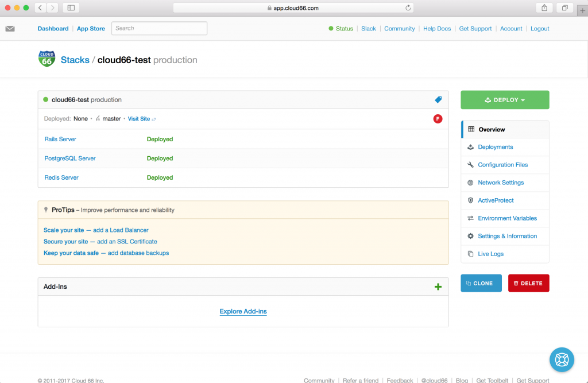Click Scale your site load balancer tip
588x383 pixels.
[96, 230]
